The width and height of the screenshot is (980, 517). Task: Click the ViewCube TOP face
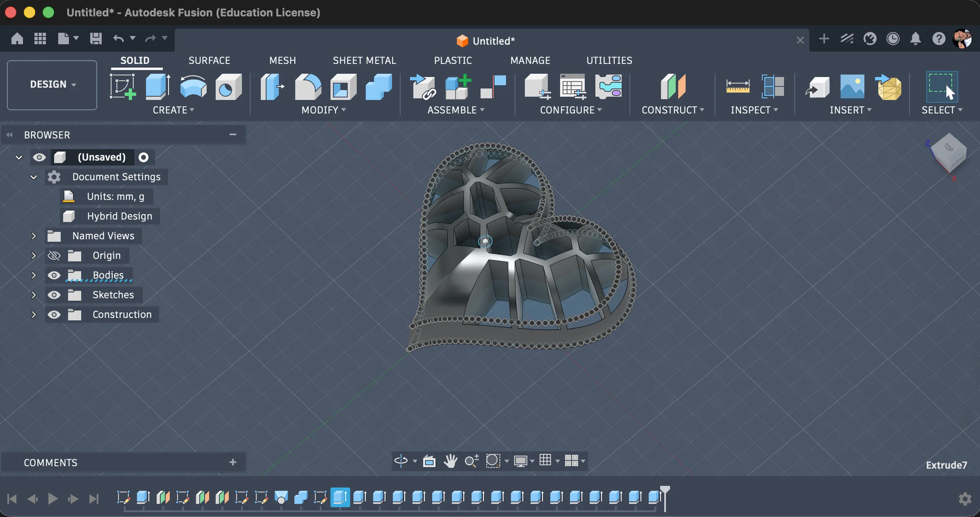coord(948,148)
